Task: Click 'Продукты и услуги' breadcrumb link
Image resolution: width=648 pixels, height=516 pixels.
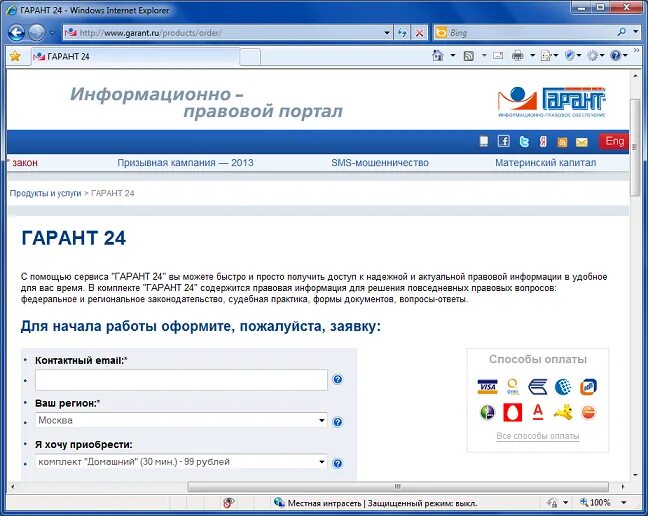Action: tap(45, 193)
